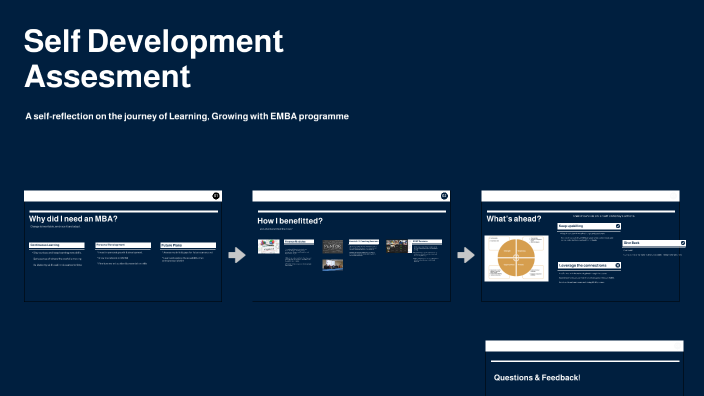Image resolution: width=704 pixels, height=396 pixels.
Task: Select the Self Development Assesment title
Action: click(x=154, y=58)
